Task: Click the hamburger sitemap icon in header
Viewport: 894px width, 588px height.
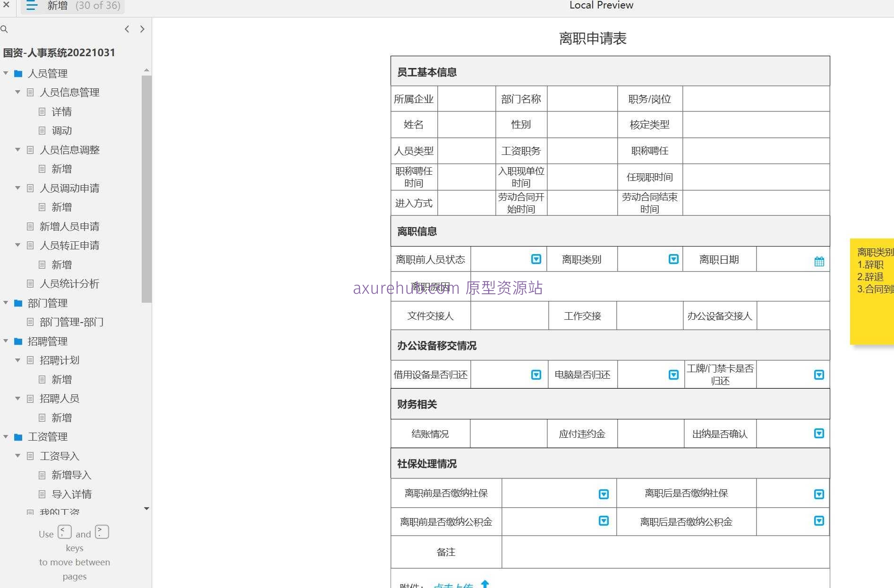Action: coord(31,6)
